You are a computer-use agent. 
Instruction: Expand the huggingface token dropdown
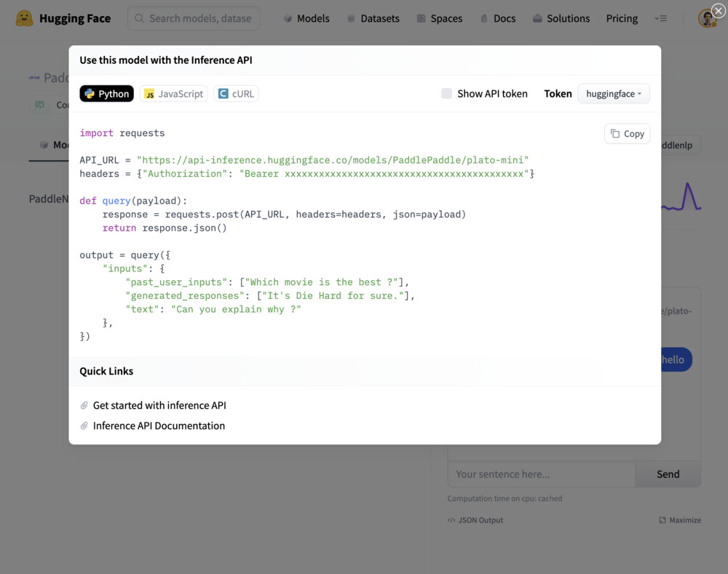[x=613, y=94]
